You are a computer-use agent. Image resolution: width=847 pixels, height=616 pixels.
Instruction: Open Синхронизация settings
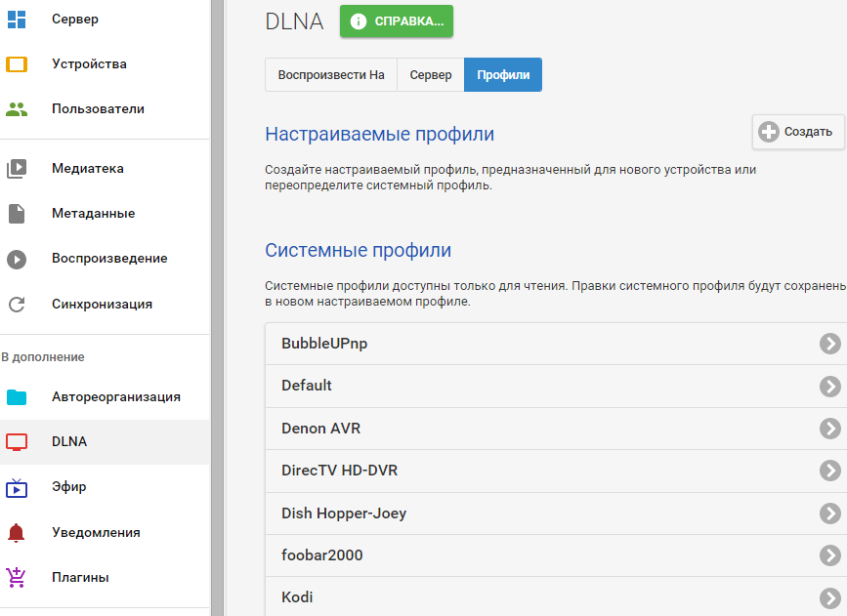(x=103, y=305)
